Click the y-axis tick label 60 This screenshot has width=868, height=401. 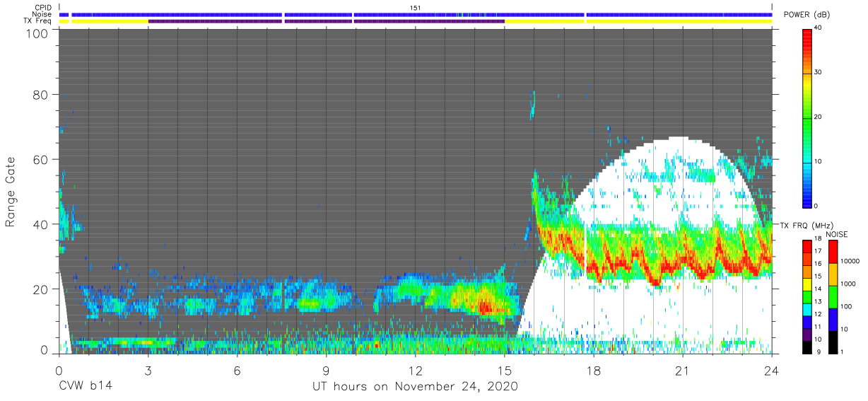[42, 160]
